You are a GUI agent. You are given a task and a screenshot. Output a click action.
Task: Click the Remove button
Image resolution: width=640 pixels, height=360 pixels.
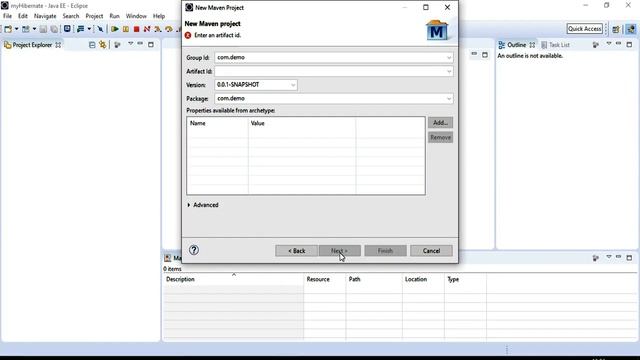440,138
